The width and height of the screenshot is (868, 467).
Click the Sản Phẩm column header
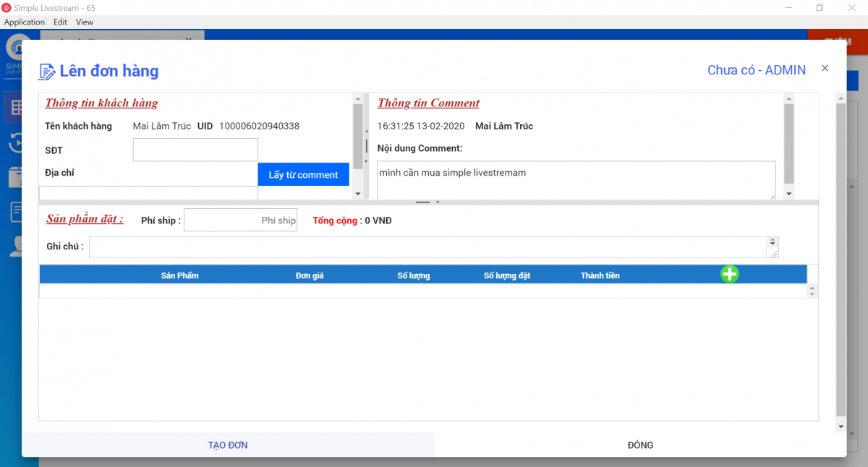tap(179, 275)
